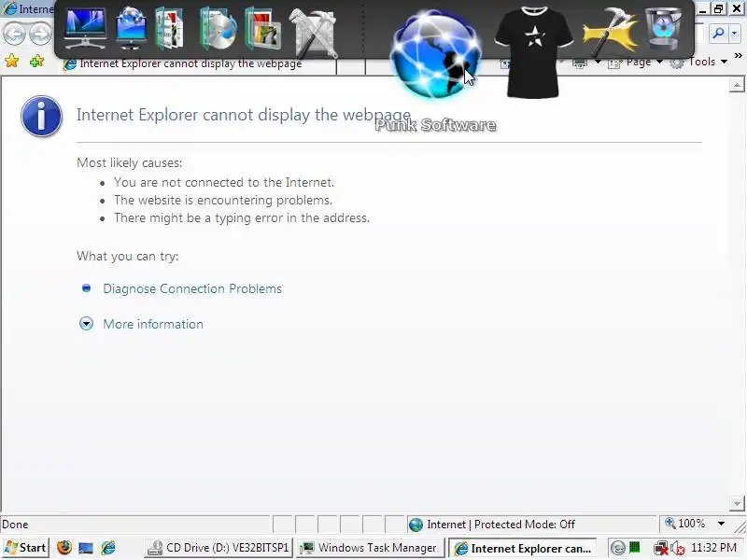Click Diagnose Connection Problems
Screen dimensions: 747x560
point(192,288)
